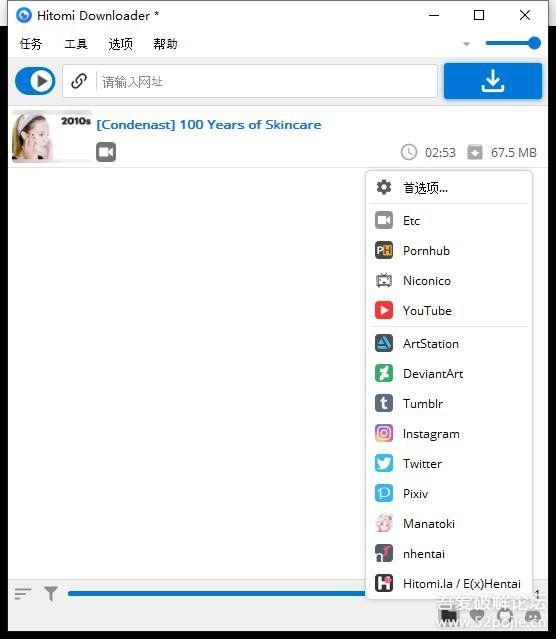Click the sort lines icon in status bar
Screen dimensions: 556x639
(23, 594)
